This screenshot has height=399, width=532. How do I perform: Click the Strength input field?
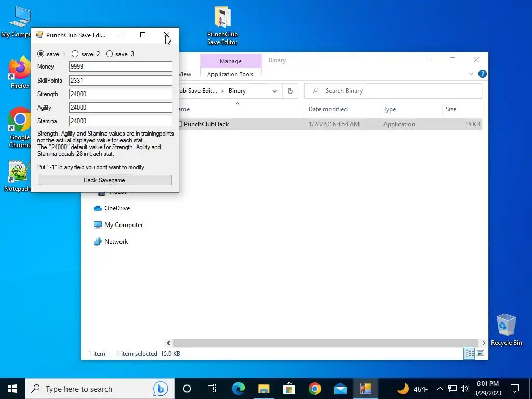pos(121,94)
